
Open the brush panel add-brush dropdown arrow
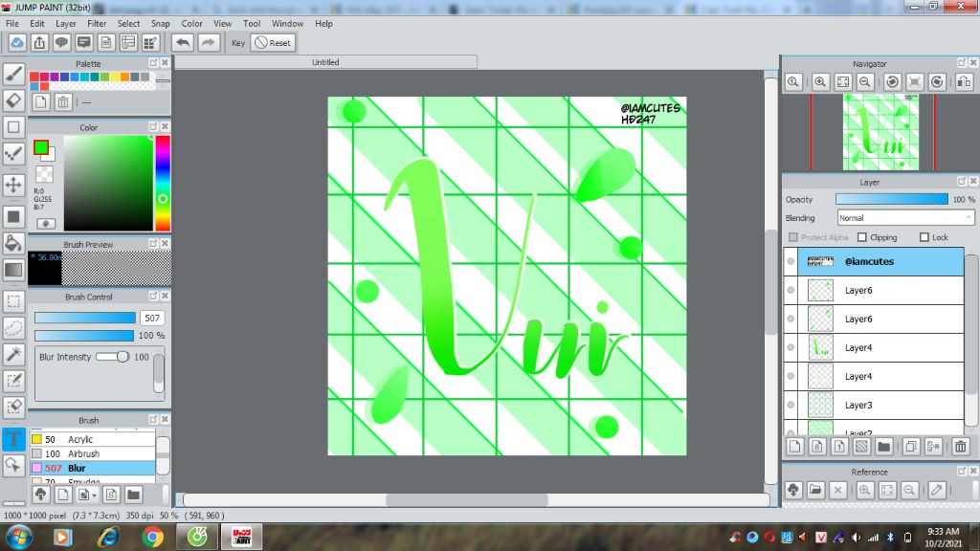(x=94, y=496)
